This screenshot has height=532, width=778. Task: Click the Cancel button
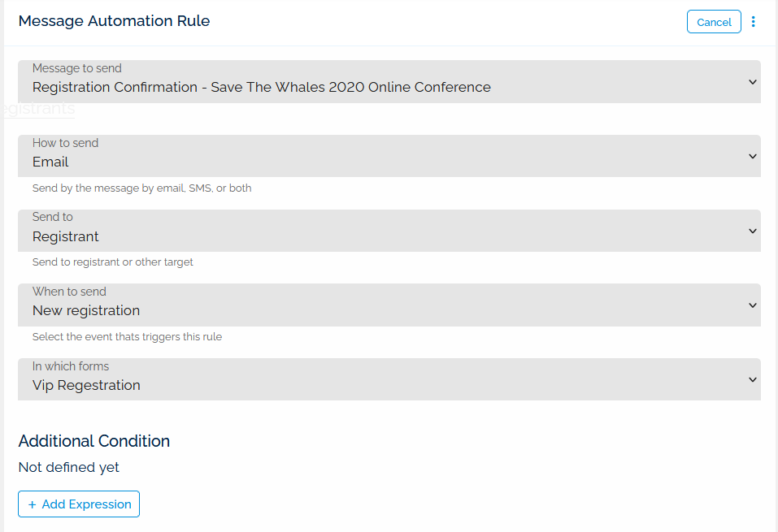click(714, 22)
